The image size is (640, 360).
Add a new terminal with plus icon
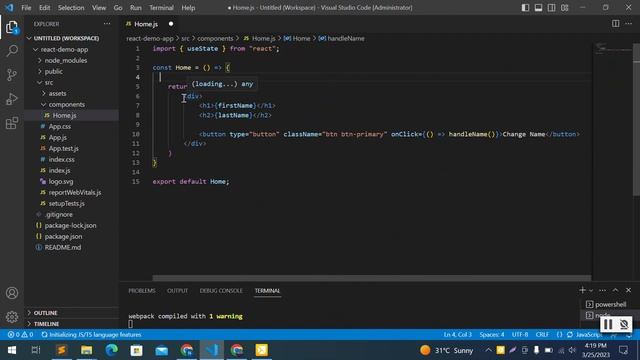tap(582, 290)
